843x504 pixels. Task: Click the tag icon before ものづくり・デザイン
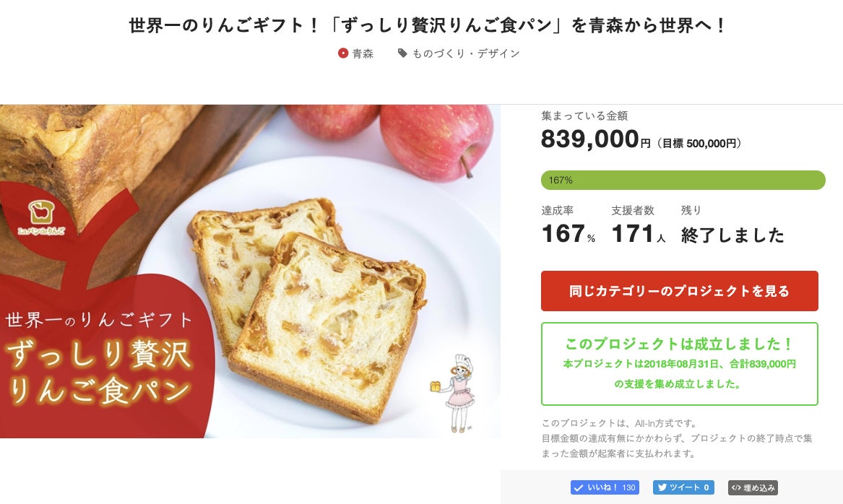pos(402,53)
